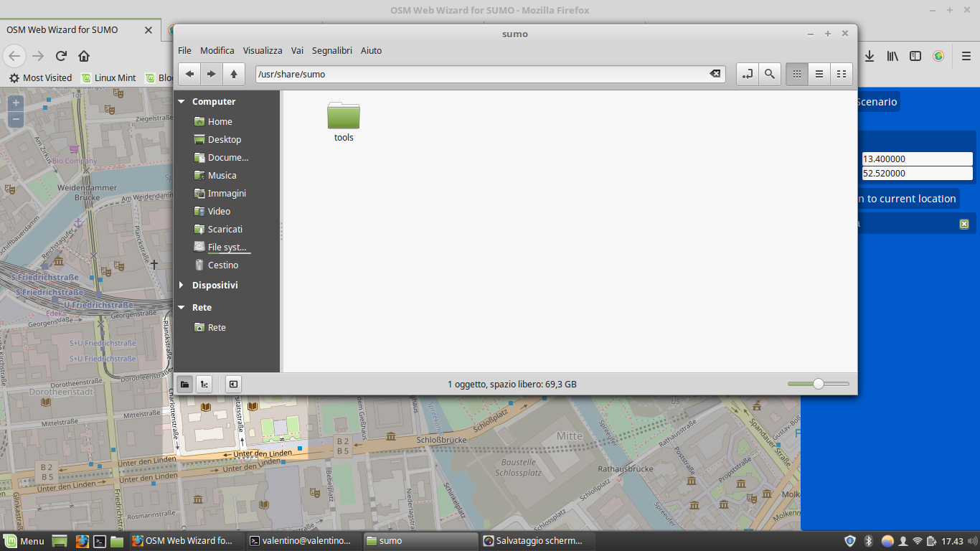The width and height of the screenshot is (980, 551).
Task: Switch to compact view
Action: [841, 74]
